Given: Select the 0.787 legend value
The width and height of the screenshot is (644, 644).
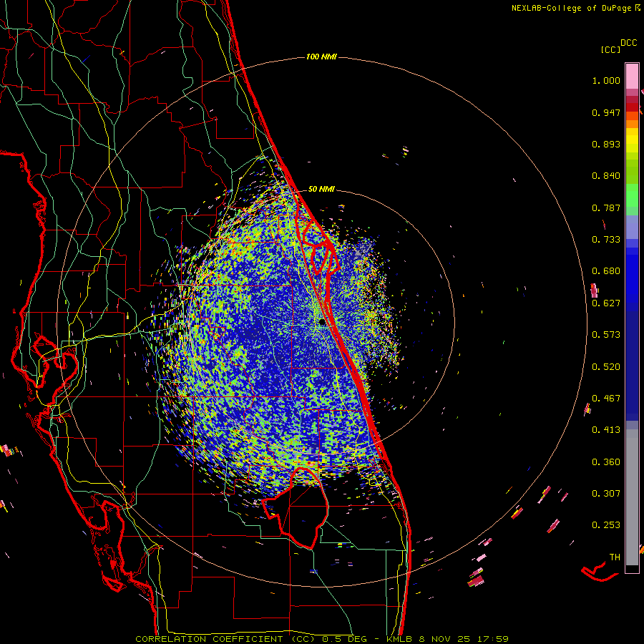Looking at the screenshot, I should [606, 208].
